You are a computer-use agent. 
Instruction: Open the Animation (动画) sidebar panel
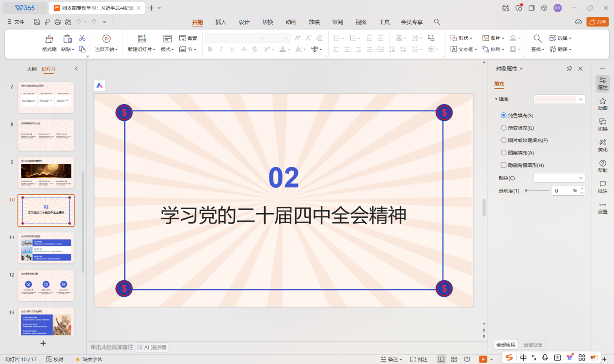pyautogui.click(x=602, y=104)
